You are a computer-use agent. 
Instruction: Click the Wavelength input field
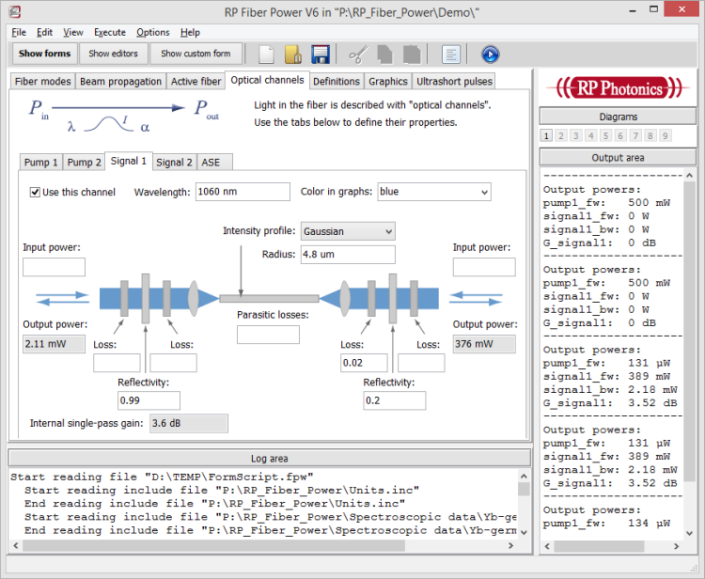click(x=243, y=192)
